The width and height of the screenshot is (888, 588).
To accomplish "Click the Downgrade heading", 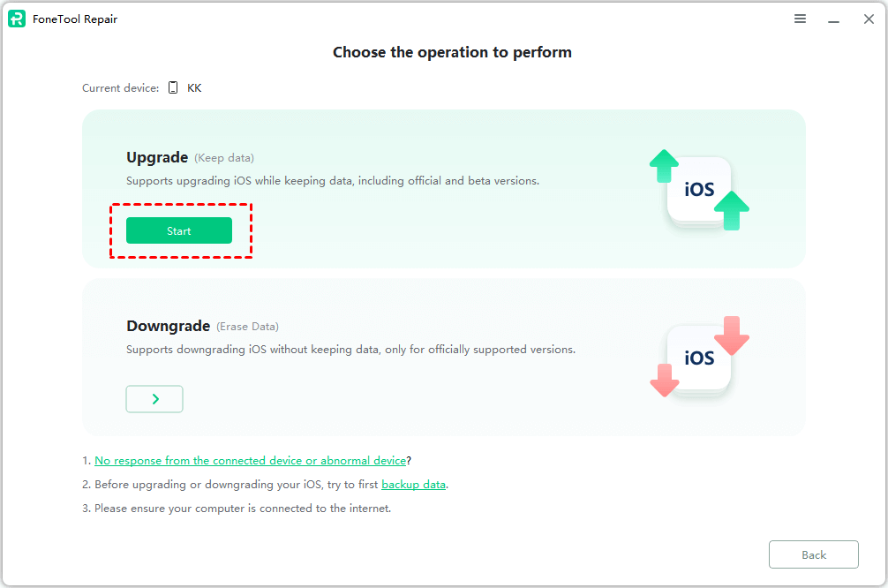I will coord(168,326).
